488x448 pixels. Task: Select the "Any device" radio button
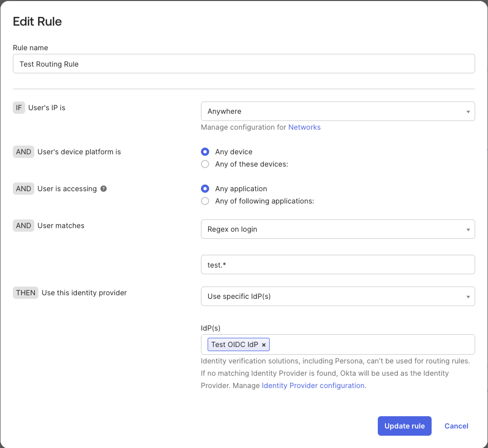205,152
